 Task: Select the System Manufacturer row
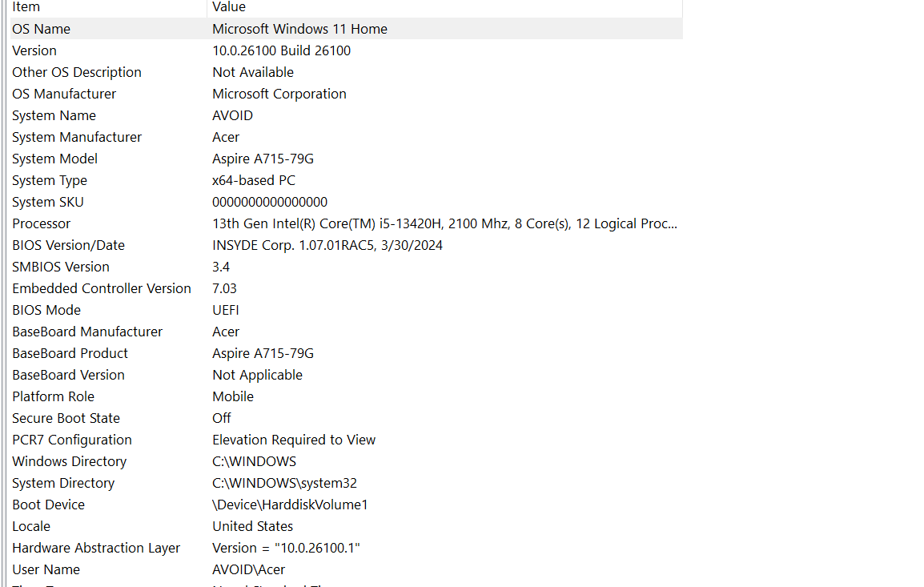(x=347, y=137)
